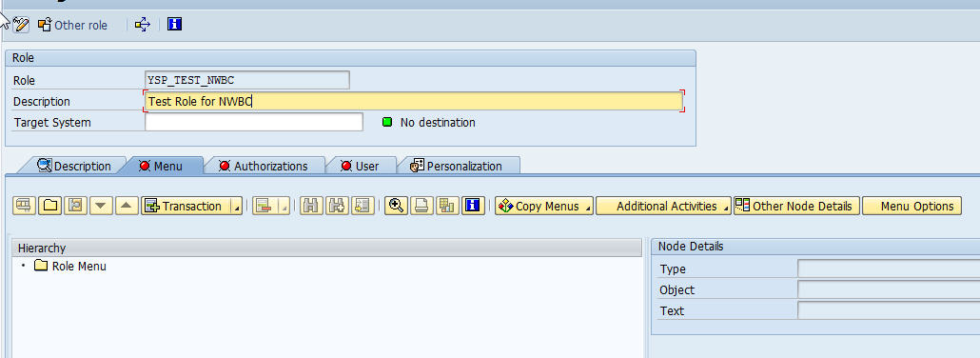Click the Transaction add button
Image resolution: width=980 pixels, height=358 pixels.
pos(185,206)
